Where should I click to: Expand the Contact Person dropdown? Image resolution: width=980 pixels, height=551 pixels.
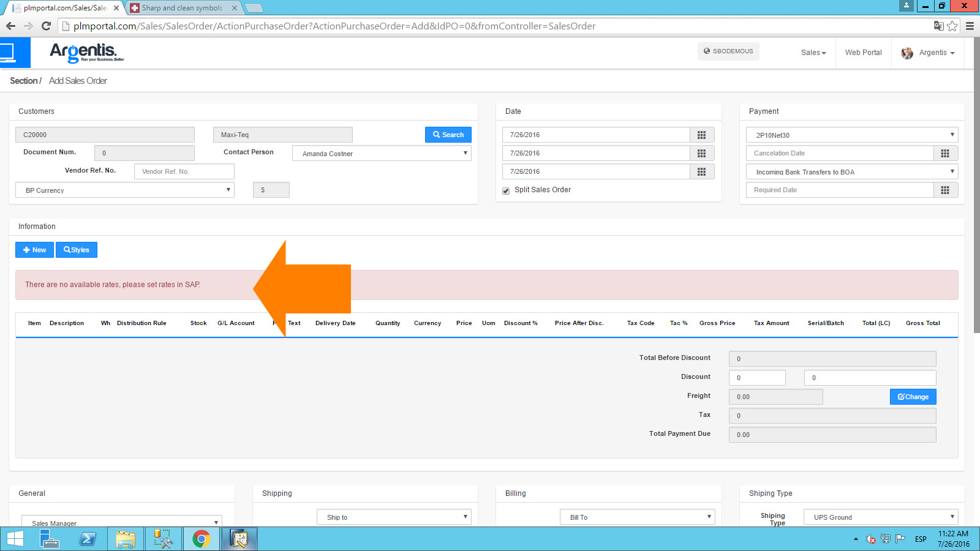tap(382, 153)
